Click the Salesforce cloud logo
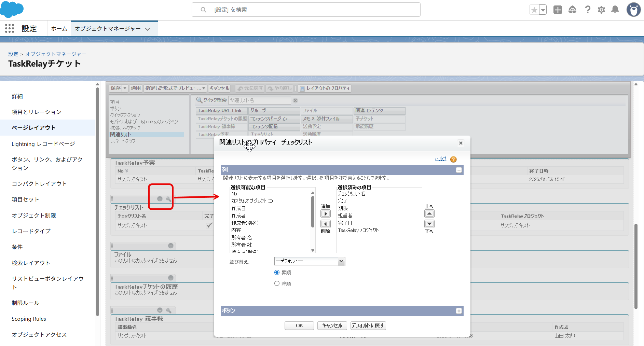644x346 pixels. pos(12,9)
